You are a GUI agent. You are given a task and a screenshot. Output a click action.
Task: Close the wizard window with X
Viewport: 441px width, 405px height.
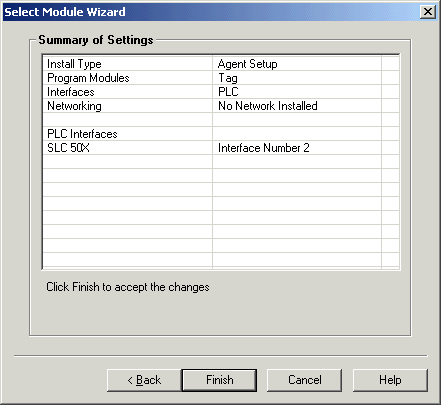[x=428, y=12]
